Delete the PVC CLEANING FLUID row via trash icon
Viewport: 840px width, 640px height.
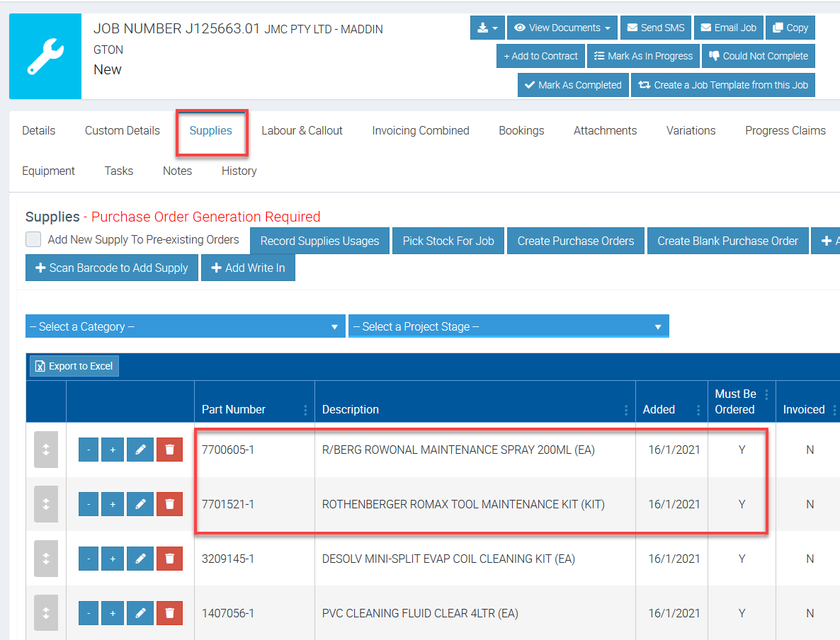[x=169, y=613]
